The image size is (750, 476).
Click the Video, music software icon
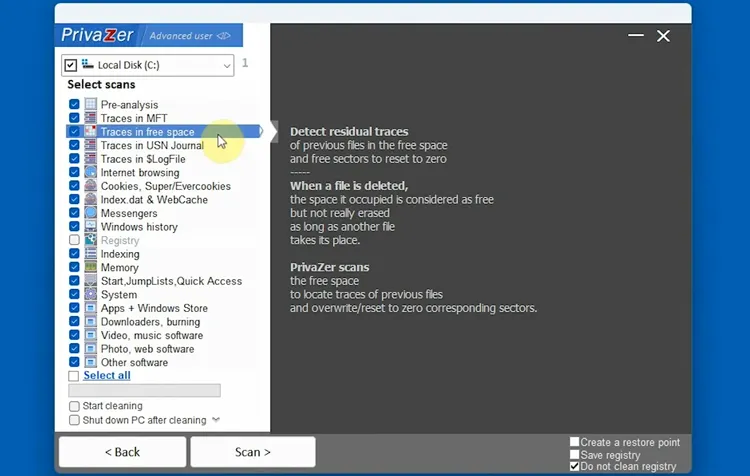point(90,335)
